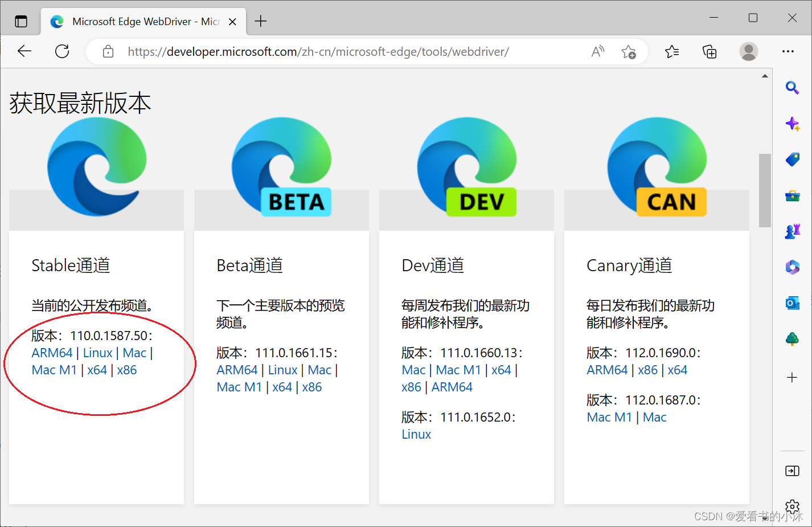Add a sidebar app with plus
This screenshot has width=812, height=527.
(x=792, y=377)
